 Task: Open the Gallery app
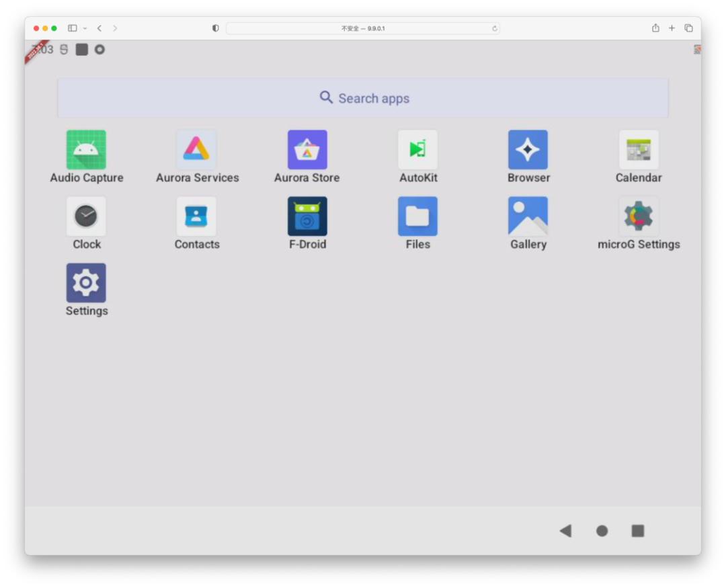528,216
